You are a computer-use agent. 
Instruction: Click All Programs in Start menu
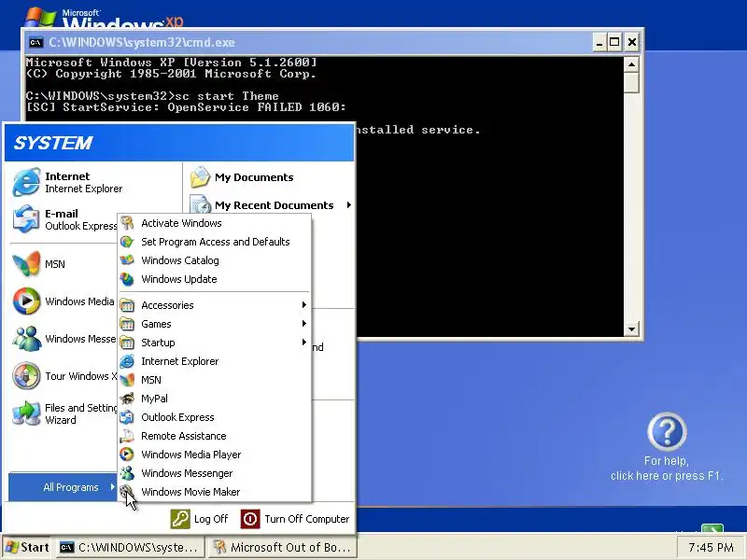click(63, 486)
